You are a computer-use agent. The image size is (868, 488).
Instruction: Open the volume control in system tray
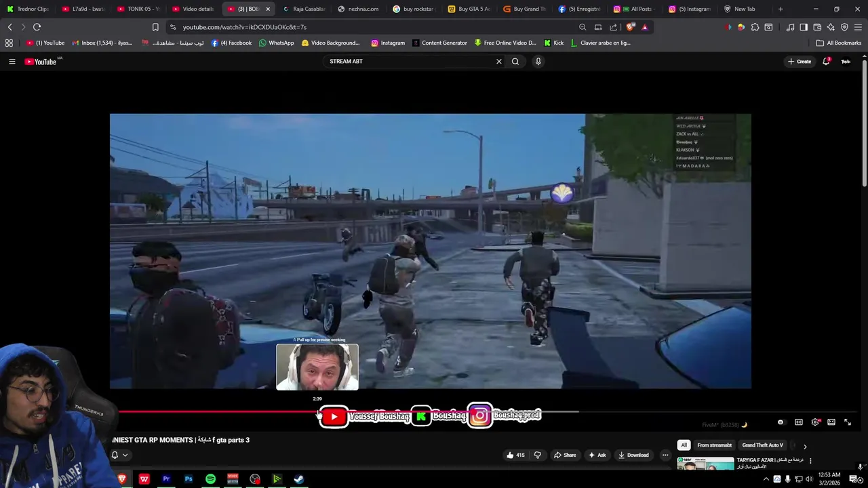coord(809,479)
